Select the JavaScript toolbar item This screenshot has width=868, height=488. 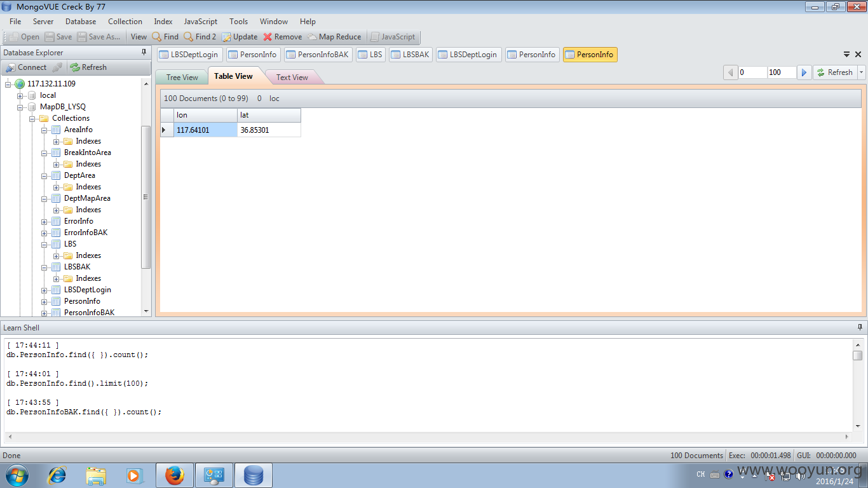(x=393, y=37)
